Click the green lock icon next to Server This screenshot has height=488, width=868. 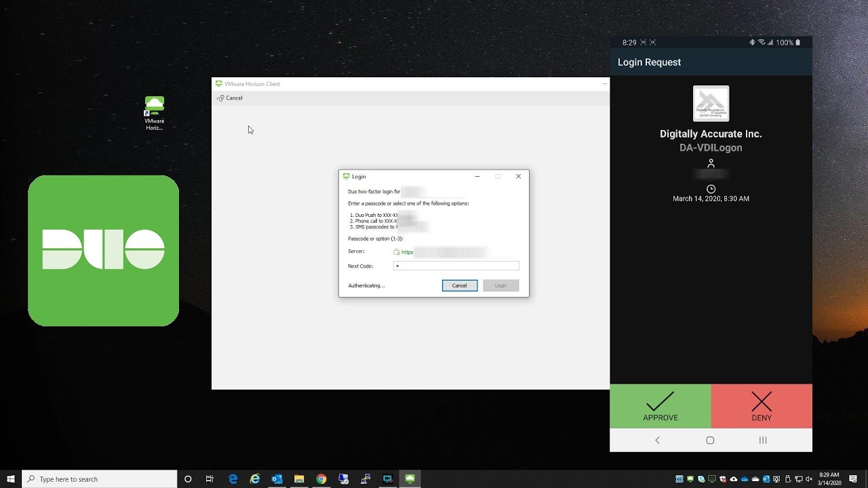click(x=397, y=251)
